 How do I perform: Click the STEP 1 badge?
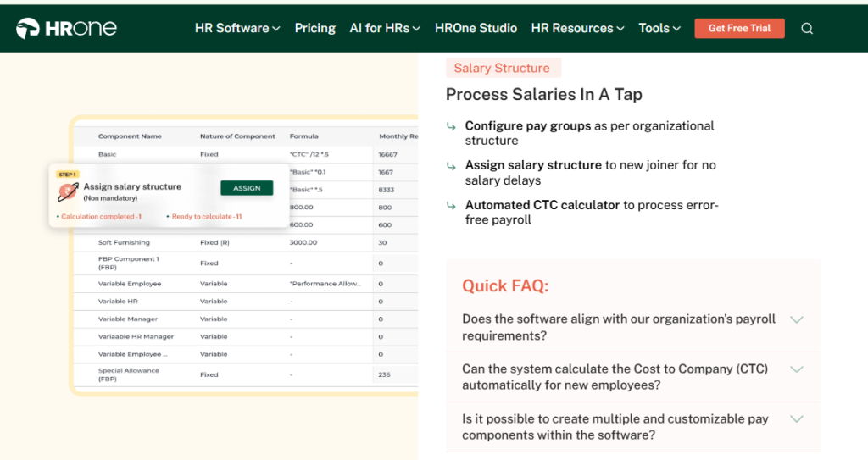click(x=67, y=175)
